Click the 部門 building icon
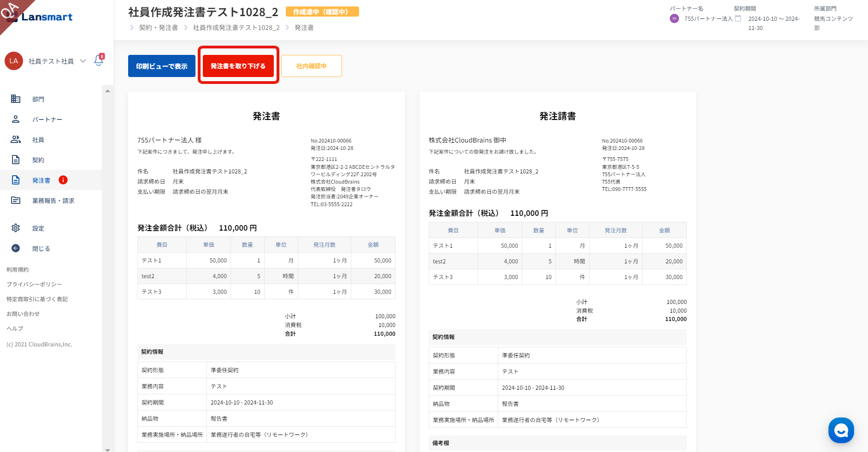This screenshot has height=452, width=868. (x=16, y=99)
